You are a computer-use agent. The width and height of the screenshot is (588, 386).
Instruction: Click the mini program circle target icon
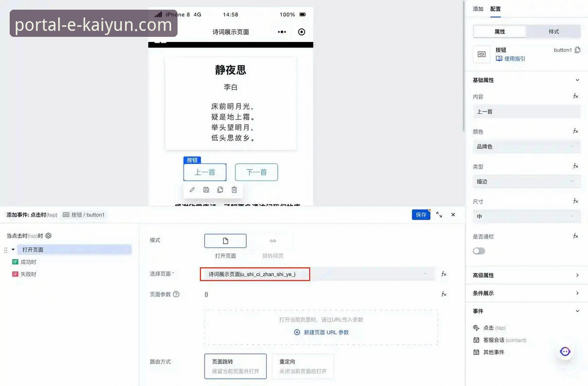point(302,32)
